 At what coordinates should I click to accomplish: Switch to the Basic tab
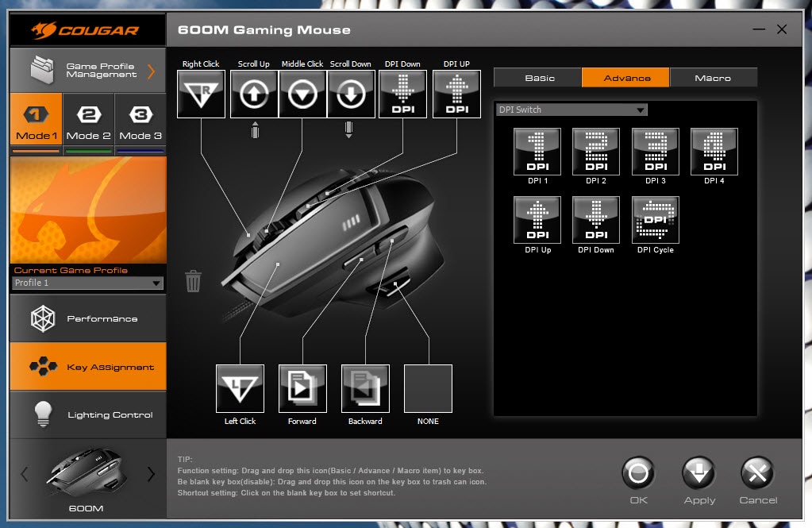point(538,78)
